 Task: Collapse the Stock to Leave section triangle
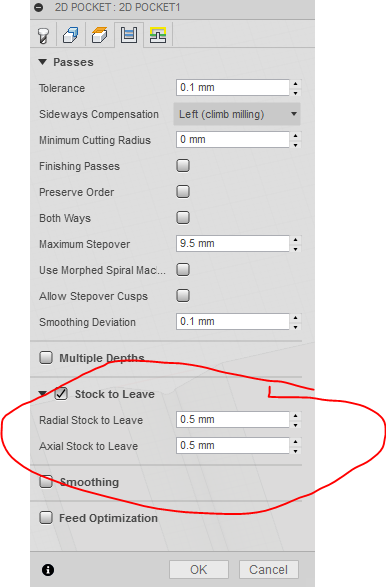click(43, 393)
